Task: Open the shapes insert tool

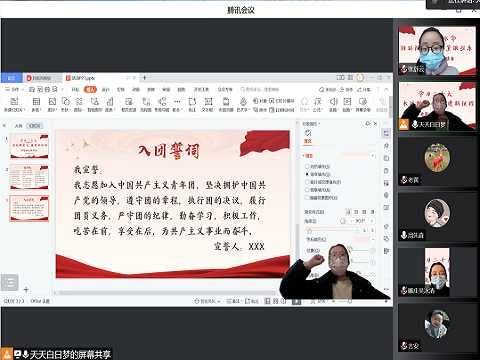Action: pyautogui.click(x=66, y=104)
